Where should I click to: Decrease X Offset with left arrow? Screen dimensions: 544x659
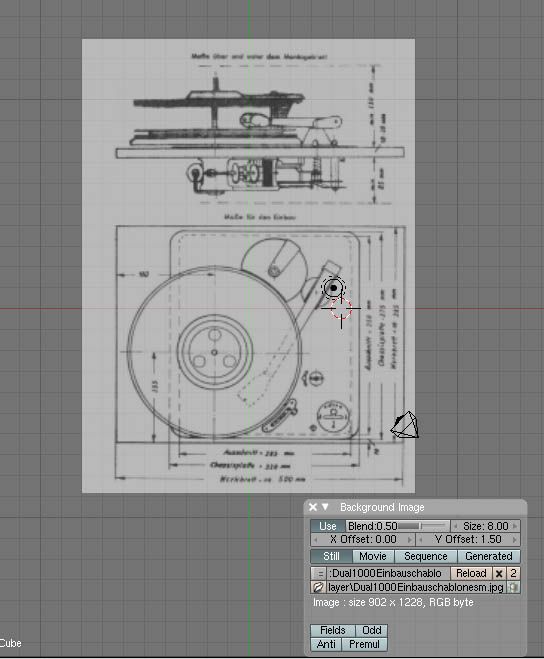(x=315, y=539)
